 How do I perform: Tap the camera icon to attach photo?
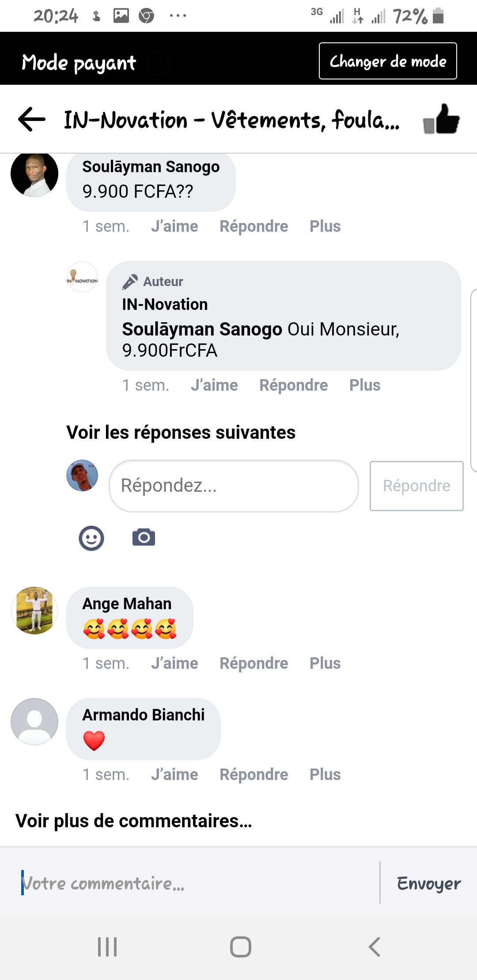(144, 537)
